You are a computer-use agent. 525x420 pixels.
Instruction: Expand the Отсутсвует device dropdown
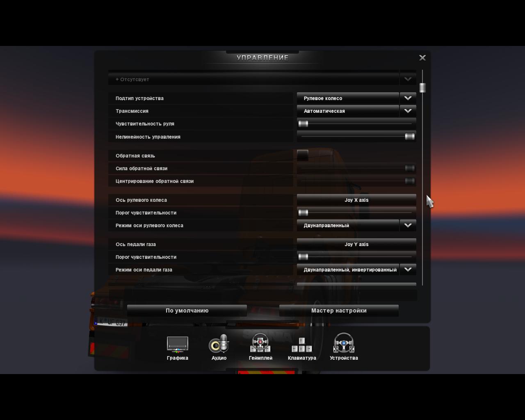point(408,80)
